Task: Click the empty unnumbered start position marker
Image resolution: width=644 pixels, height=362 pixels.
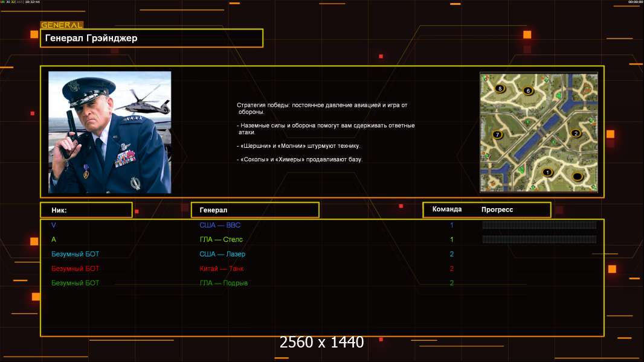Action: (x=577, y=177)
